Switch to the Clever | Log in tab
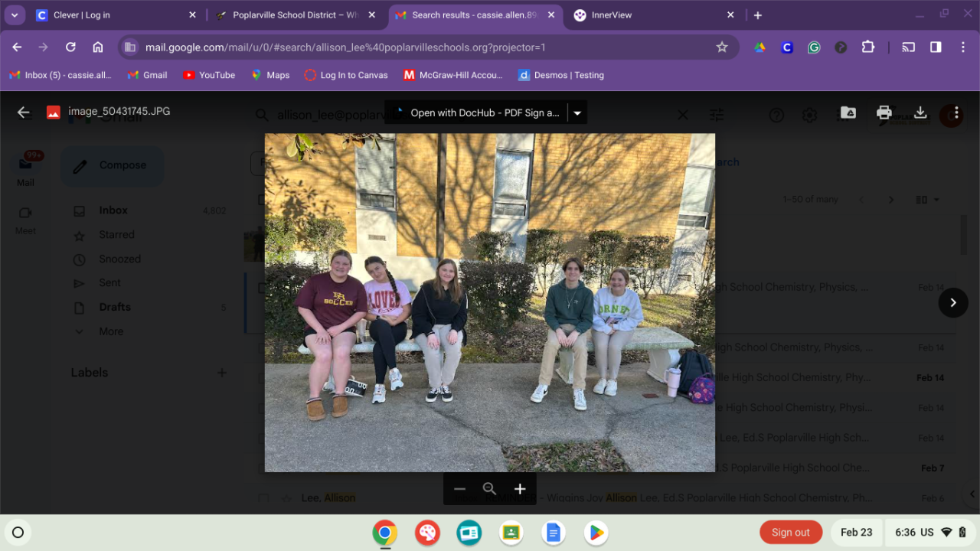The width and height of the screenshot is (980, 551). [115, 15]
